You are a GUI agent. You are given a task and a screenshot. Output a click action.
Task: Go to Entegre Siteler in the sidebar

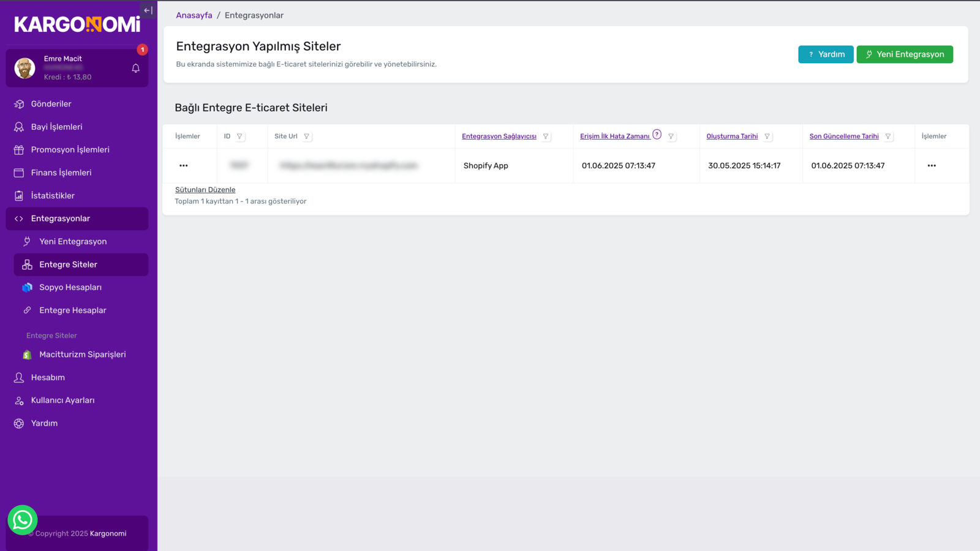click(x=68, y=264)
